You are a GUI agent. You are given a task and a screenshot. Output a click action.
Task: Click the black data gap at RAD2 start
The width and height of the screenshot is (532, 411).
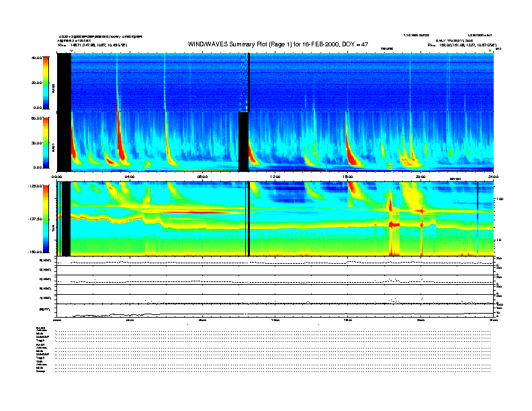pyautogui.click(x=64, y=81)
